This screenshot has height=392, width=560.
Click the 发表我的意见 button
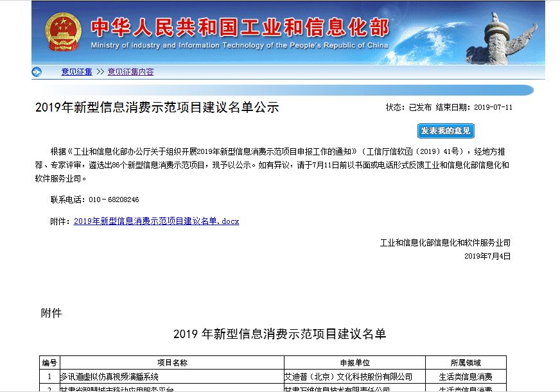[446, 131]
